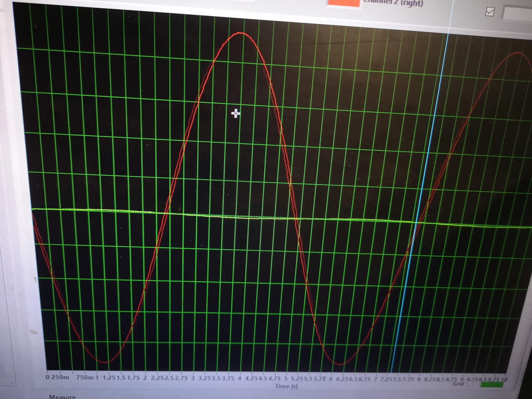Image resolution: width=532 pixels, height=399 pixels.
Task: Click the 0 tick on the time axis
Action: 47,377
